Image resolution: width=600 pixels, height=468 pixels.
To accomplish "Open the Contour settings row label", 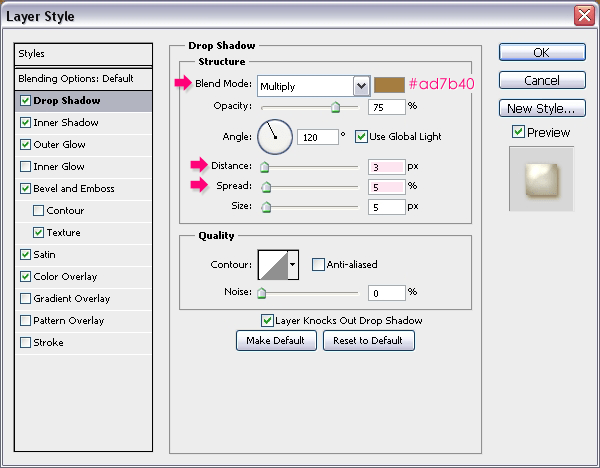I will pyautogui.click(x=65, y=211).
